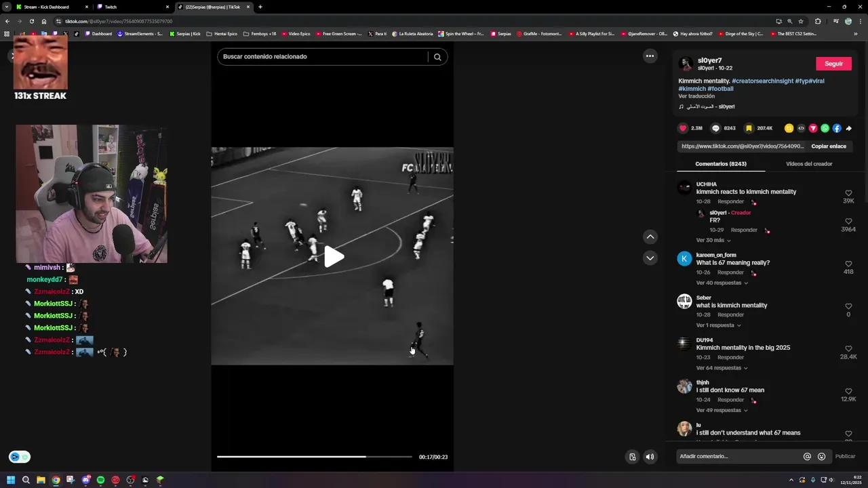This screenshot has width=868, height=488.
Task: Reload the page in Chrome
Action: point(32,21)
